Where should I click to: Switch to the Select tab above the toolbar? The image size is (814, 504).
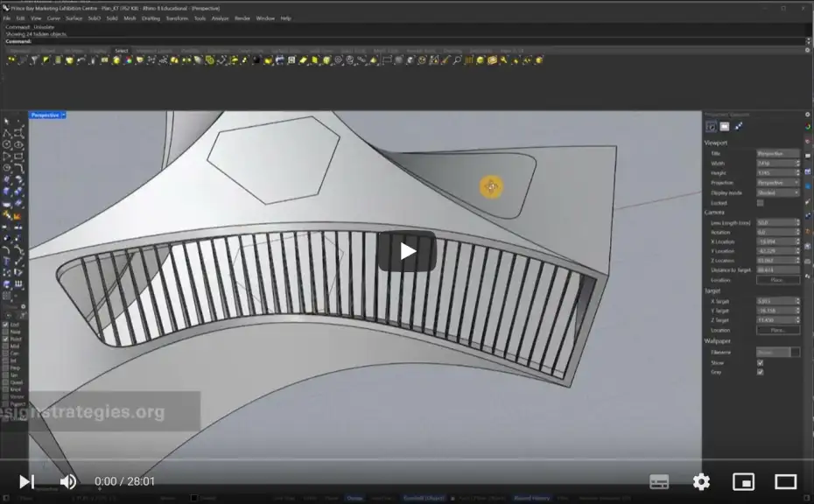[122, 51]
